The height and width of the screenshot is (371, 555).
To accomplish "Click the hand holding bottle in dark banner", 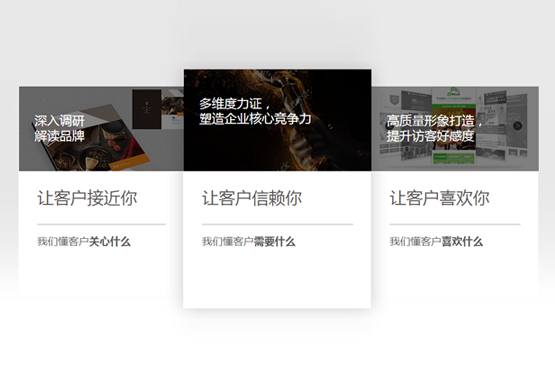I will click(x=308, y=143).
